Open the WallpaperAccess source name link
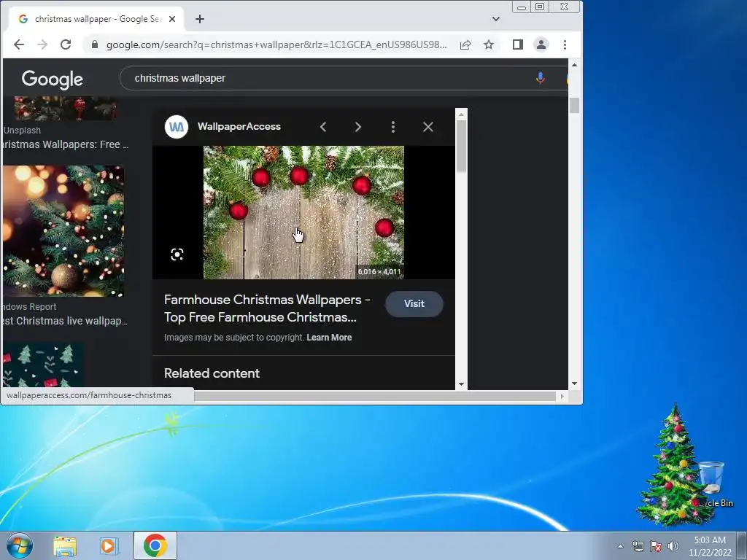This screenshot has width=747, height=560. [239, 127]
